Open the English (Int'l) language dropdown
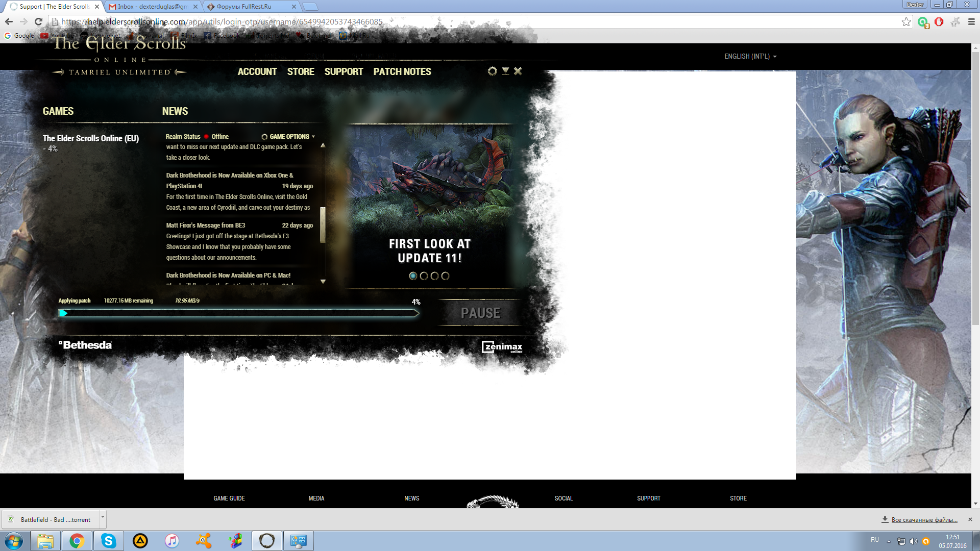The image size is (980, 551). (x=750, y=57)
